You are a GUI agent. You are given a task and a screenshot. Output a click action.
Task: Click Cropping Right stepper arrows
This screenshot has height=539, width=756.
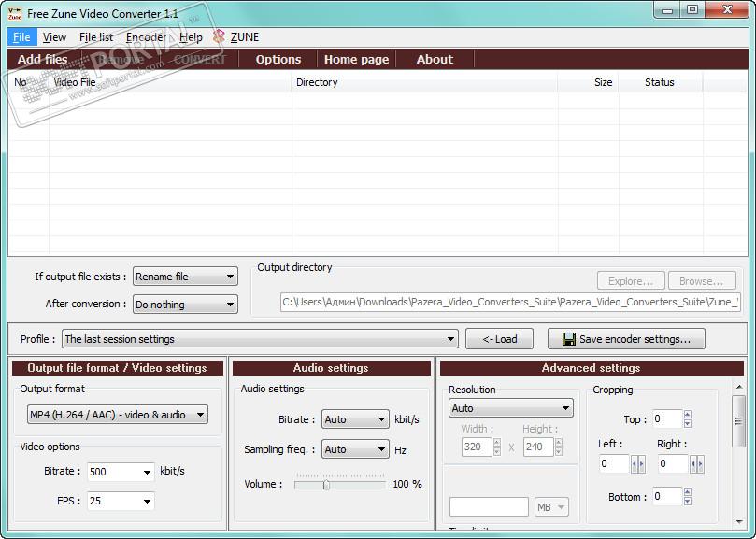(697, 464)
